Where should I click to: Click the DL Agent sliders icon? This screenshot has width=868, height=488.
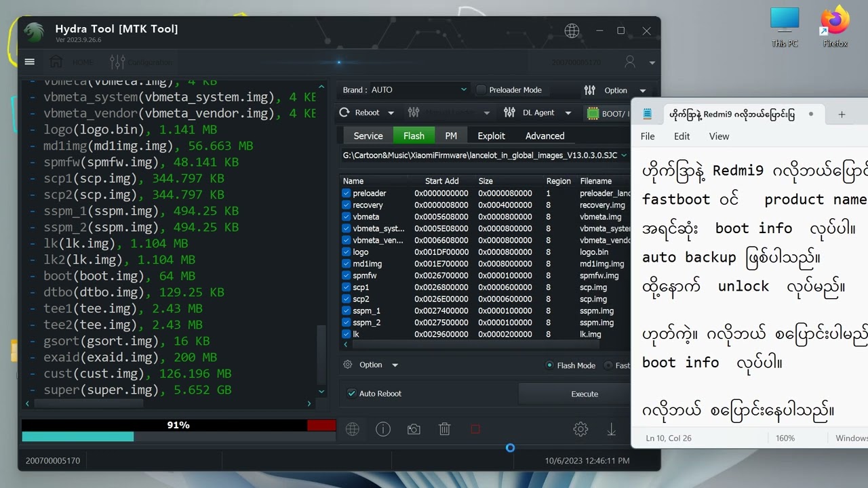(x=509, y=113)
